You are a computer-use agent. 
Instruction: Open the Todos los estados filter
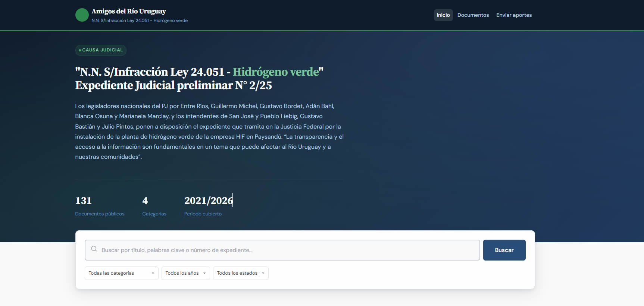[x=240, y=273]
